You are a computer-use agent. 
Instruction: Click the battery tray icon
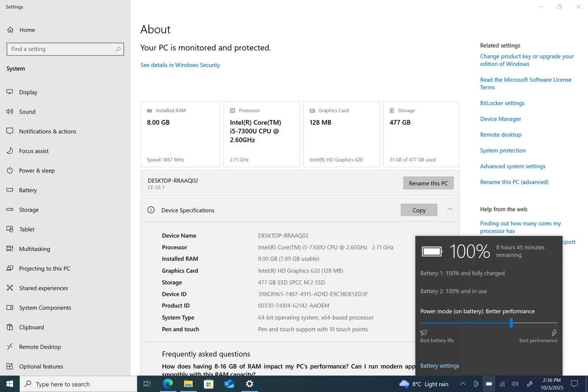point(489,384)
